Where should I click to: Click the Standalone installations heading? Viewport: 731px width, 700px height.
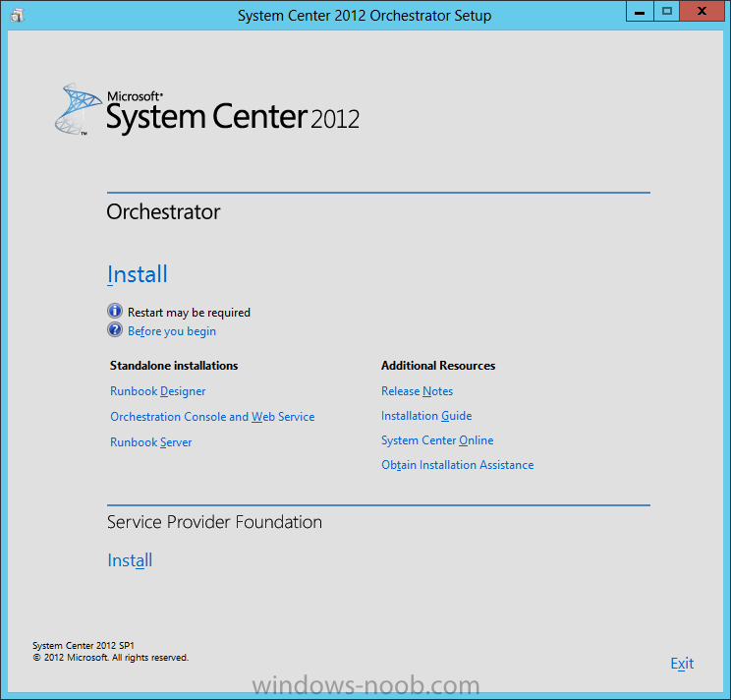point(174,366)
